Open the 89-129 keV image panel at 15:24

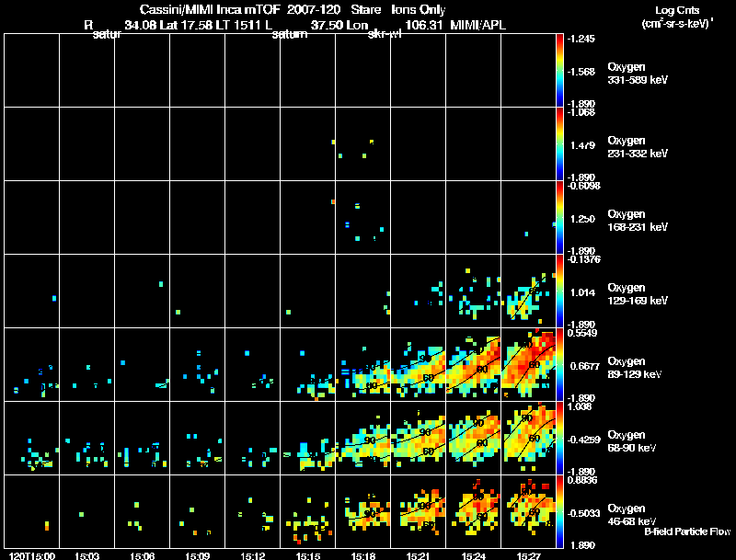473,365
